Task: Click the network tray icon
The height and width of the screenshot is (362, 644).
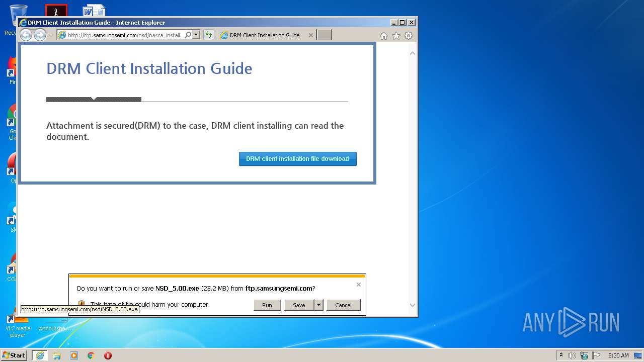Action: [584, 355]
